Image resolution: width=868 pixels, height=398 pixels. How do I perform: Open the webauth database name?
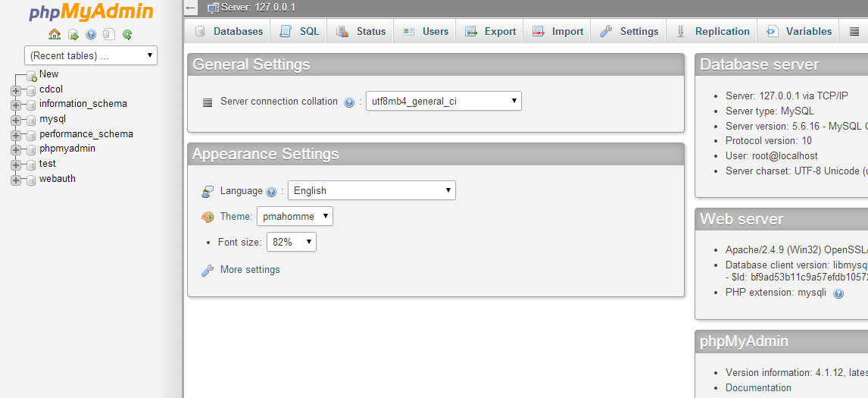[x=58, y=179]
